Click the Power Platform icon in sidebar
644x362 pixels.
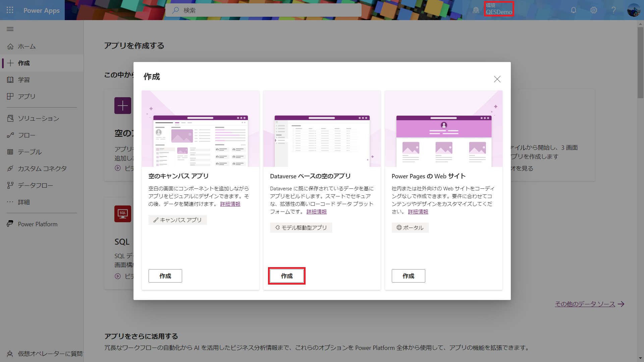(x=10, y=224)
